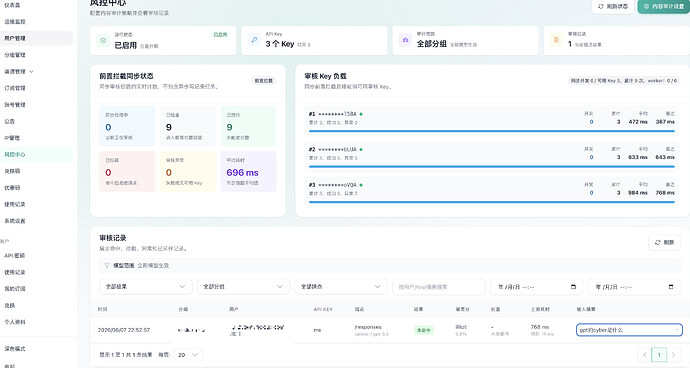Open the 全部分组 filter dropdown
This screenshot has width=690, height=368.
click(x=243, y=287)
